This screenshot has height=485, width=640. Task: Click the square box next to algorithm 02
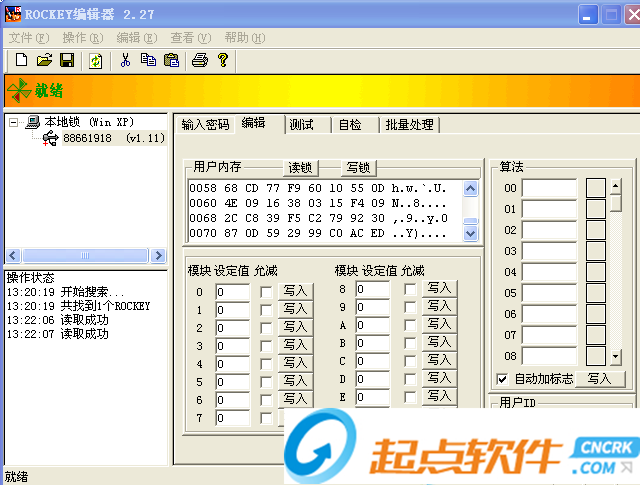[596, 230]
